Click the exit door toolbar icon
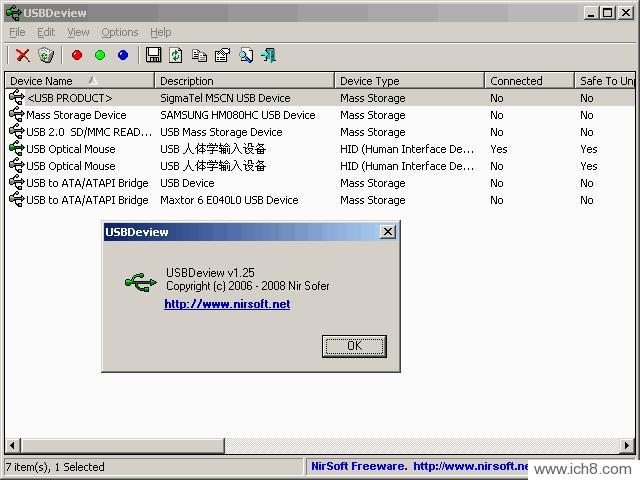 pyautogui.click(x=268, y=55)
